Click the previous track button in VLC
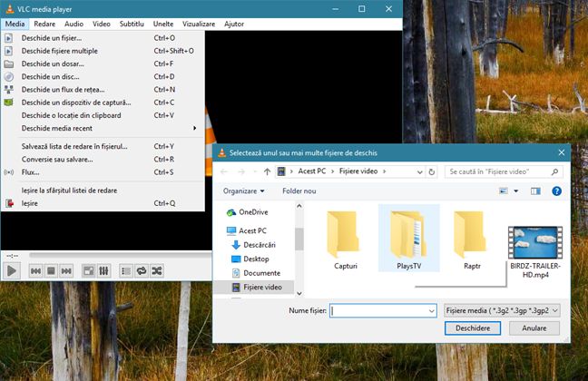Image resolution: width=588 pixels, height=381 pixels. point(36,270)
